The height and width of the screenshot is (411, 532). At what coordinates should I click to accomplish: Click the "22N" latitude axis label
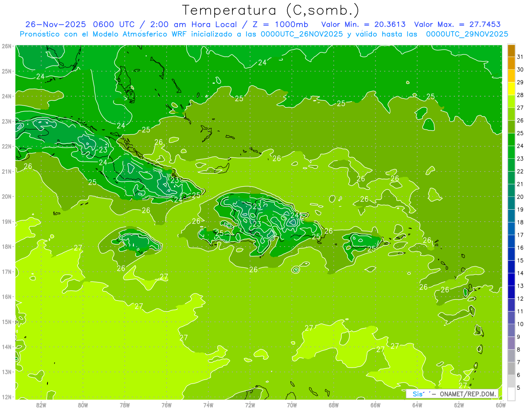(7, 146)
